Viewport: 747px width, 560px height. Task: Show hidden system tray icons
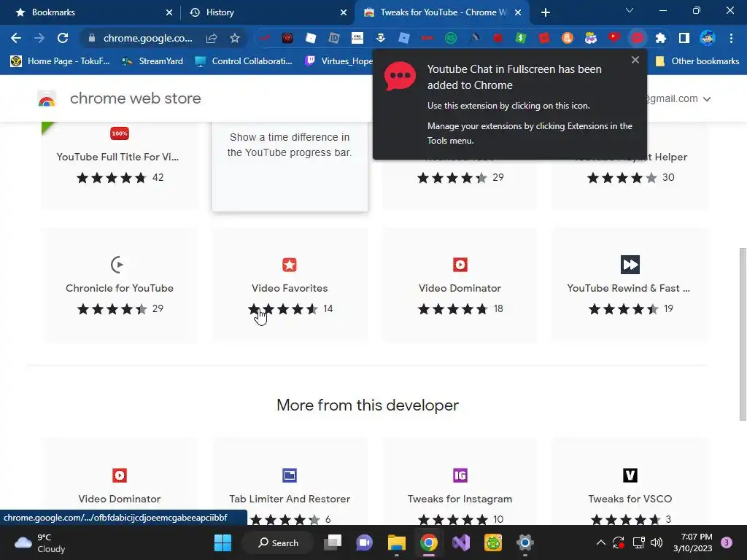click(x=601, y=542)
